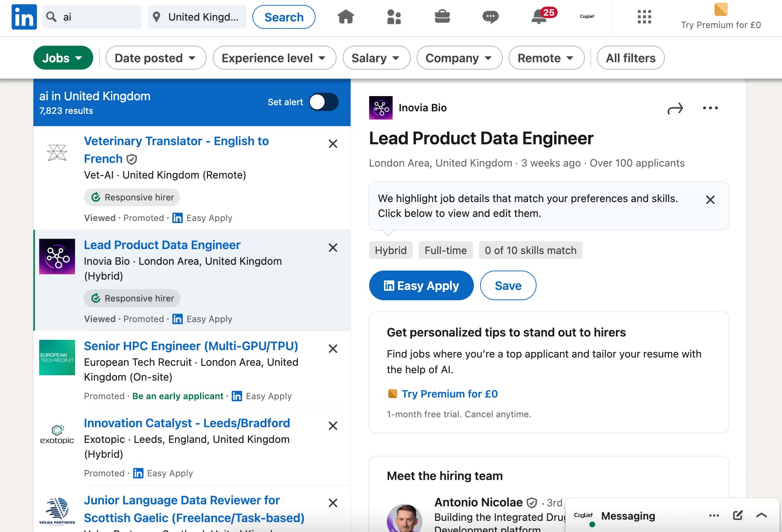
Task: Open All filters
Action: click(x=631, y=58)
